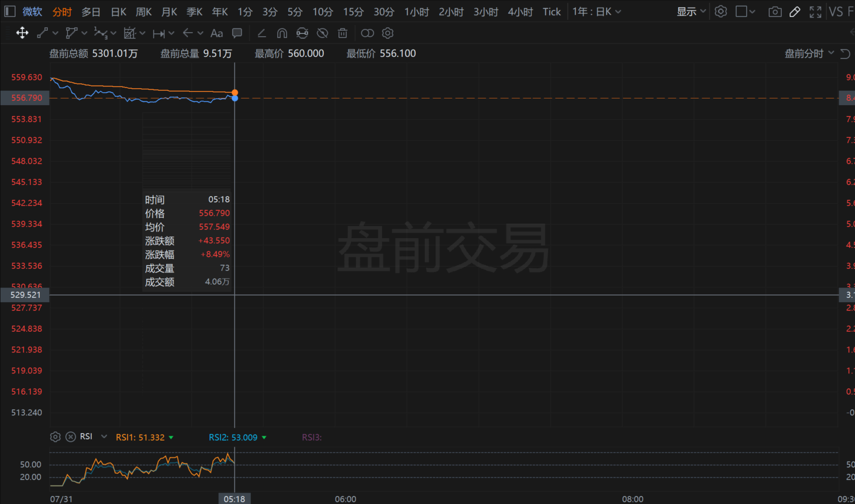The height and width of the screenshot is (504, 855).
Task: Toggle hide all drawings icon
Action: (323, 33)
